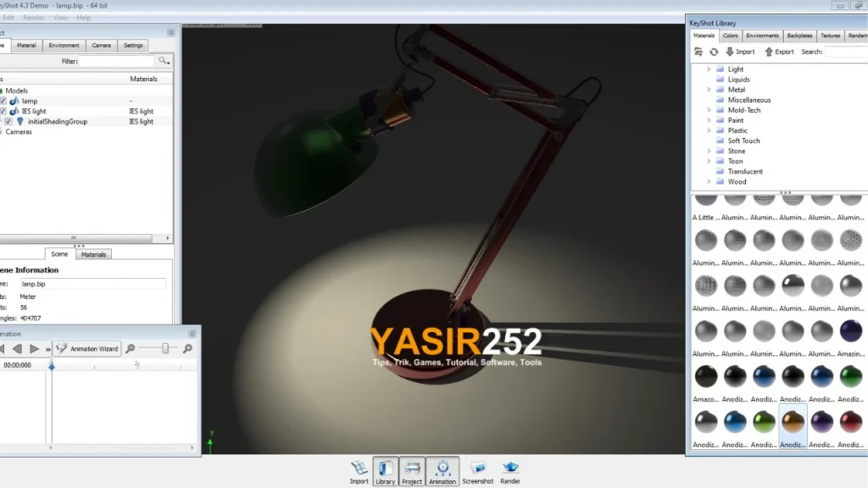Screen dimensions: 868x488
Task: Adjust the timeline zoom slider handle
Action: pos(165,348)
